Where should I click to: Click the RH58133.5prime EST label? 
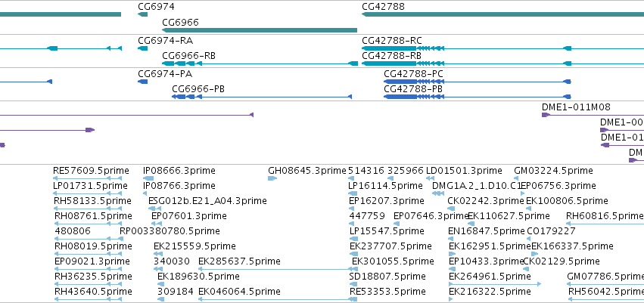(93, 201)
